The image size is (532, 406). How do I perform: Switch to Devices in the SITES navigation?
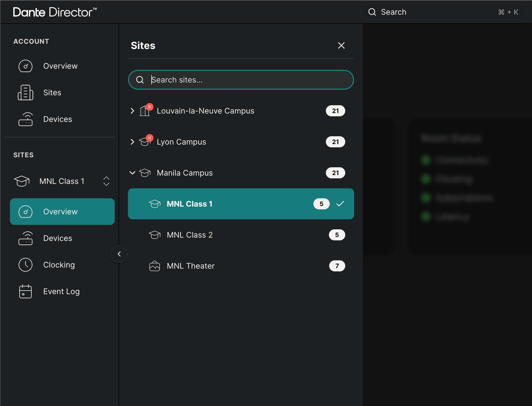click(x=57, y=238)
